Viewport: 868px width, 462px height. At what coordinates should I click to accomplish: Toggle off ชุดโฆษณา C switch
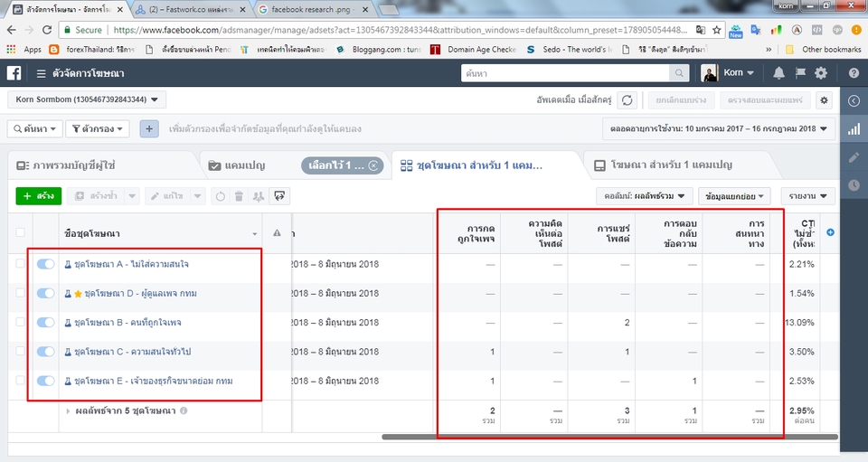click(x=45, y=352)
